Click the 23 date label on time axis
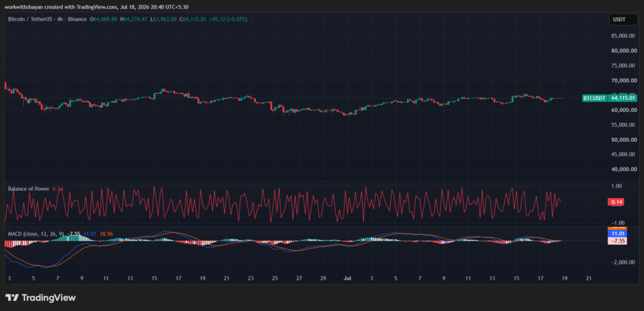 coord(250,278)
